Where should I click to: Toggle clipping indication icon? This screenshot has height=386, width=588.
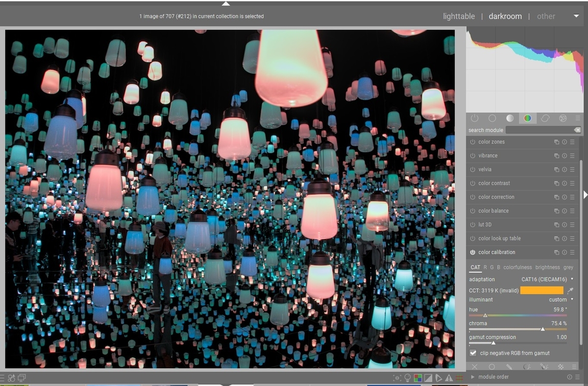pos(428,378)
